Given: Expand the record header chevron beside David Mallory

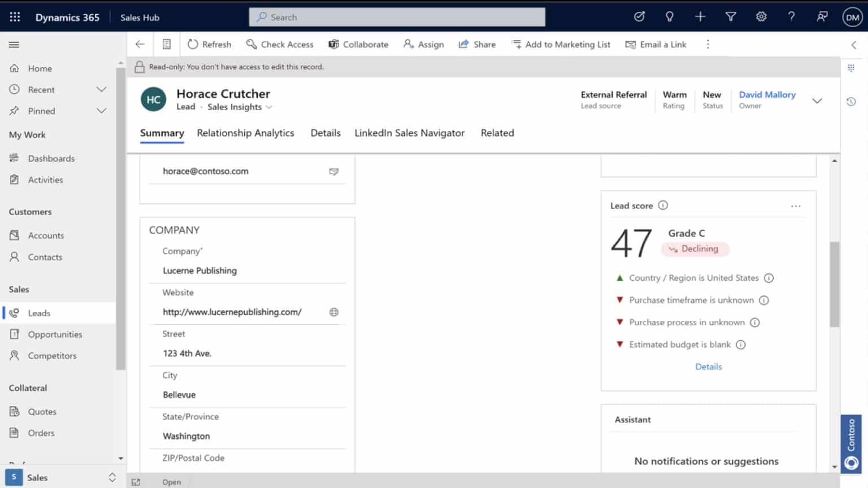Looking at the screenshot, I should tap(817, 101).
